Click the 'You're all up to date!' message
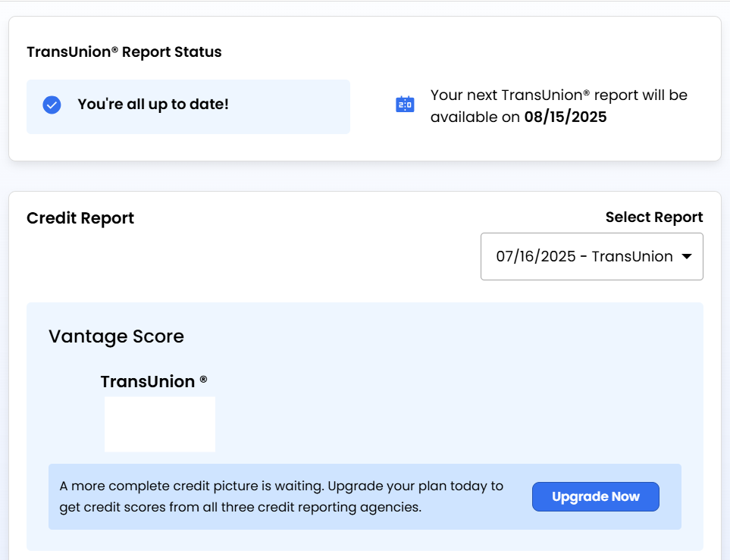This screenshot has width=730, height=560. pyautogui.click(x=153, y=105)
